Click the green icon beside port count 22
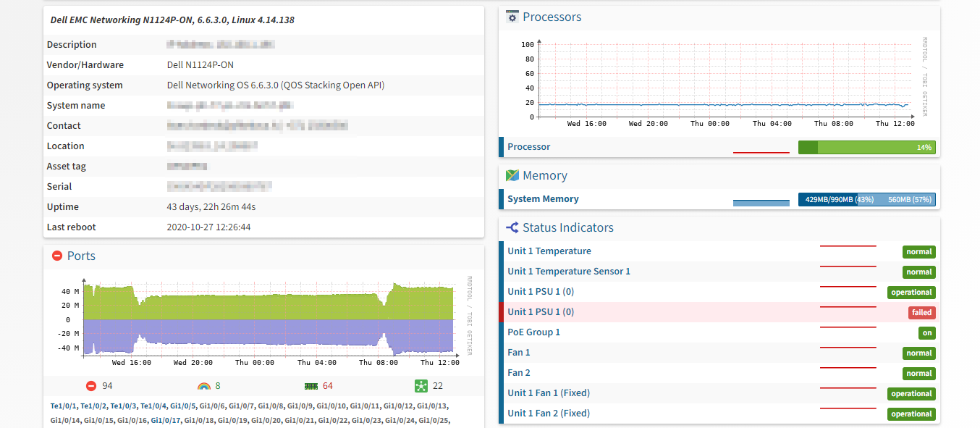The height and width of the screenshot is (428, 980). pos(421,386)
